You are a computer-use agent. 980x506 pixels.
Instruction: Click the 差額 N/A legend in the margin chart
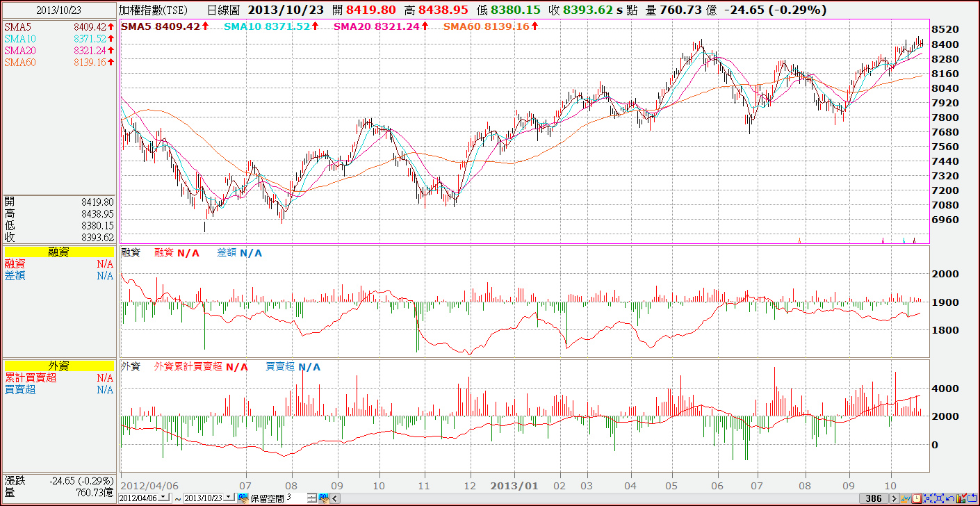click(x=239, y=253)
